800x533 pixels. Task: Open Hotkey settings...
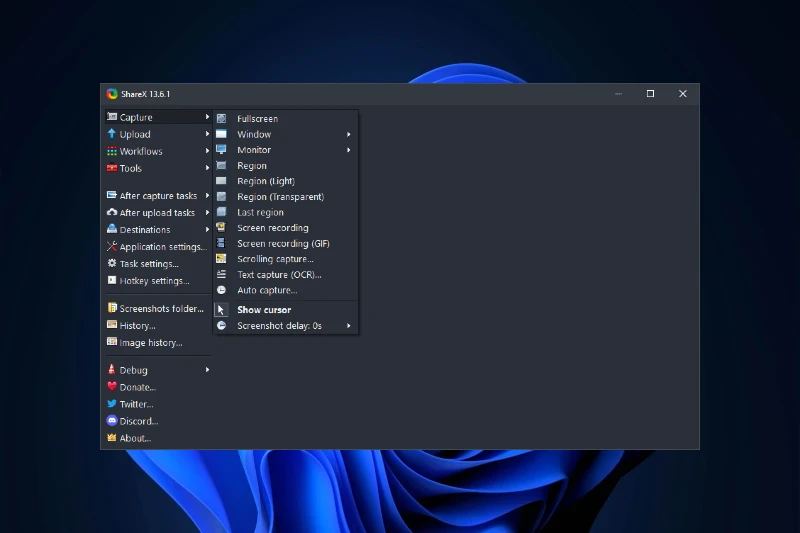tap(157, 281)
